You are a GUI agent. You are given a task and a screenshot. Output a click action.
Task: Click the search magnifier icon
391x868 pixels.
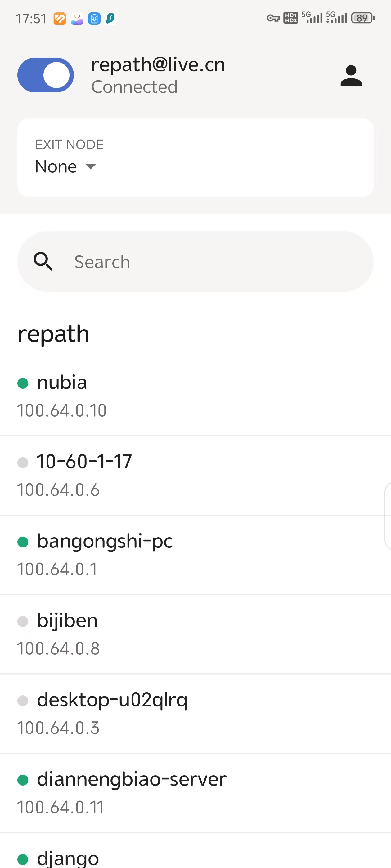[43, 261]
